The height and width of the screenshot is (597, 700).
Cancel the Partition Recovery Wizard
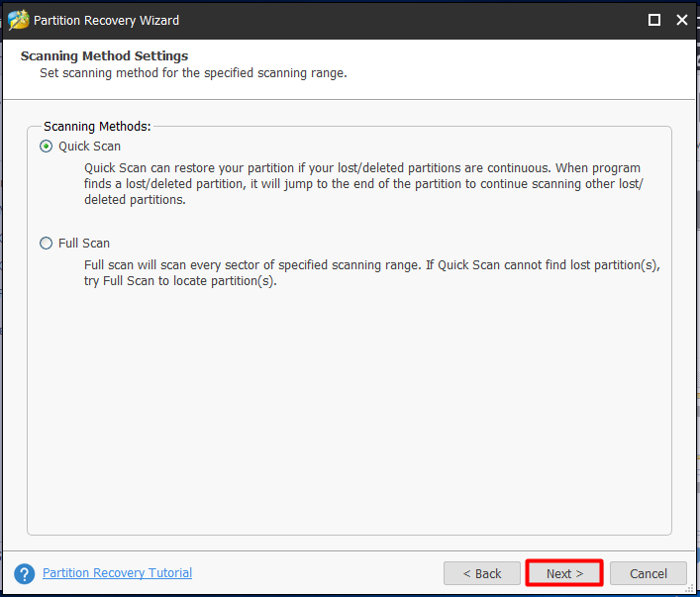[649, 573]
